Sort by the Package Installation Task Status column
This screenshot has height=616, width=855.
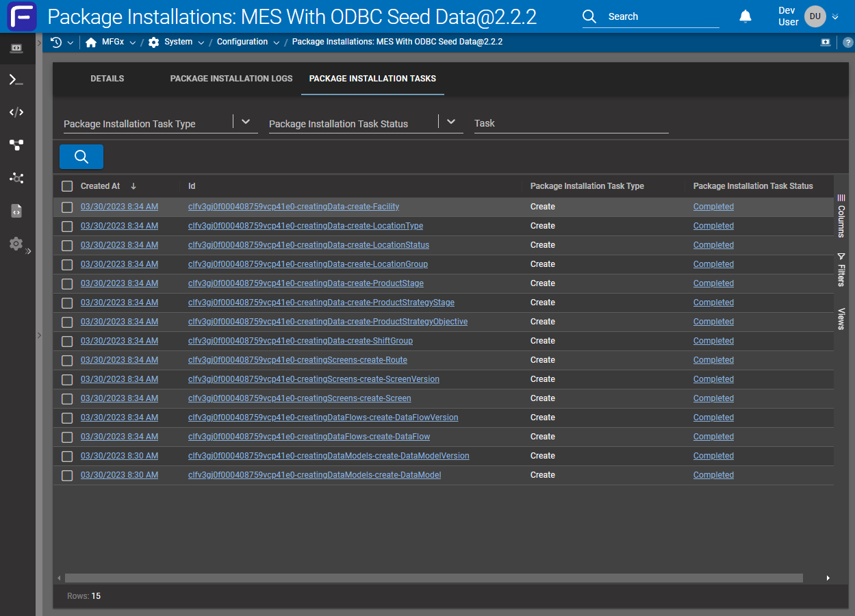pyautogui.click(x=753, y=186)
